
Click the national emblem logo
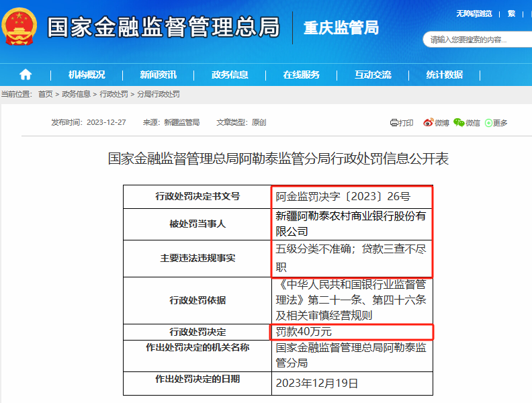point(19,28)
